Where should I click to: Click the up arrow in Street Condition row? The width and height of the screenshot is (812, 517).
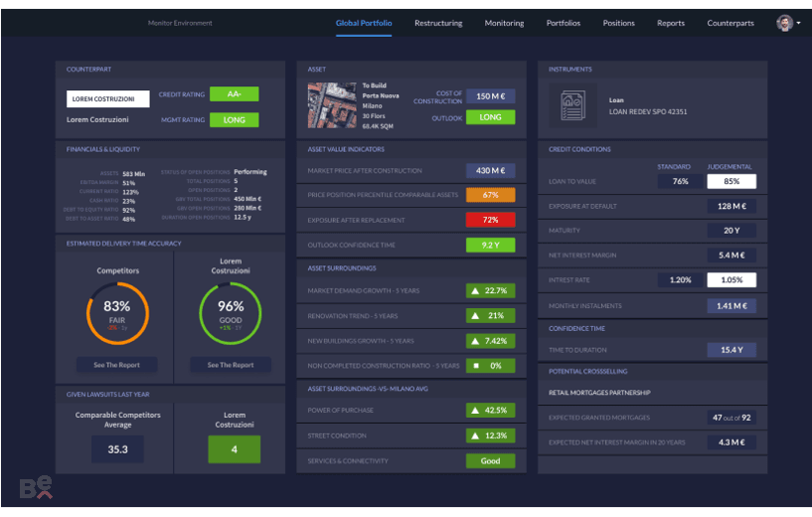(475, 435)
